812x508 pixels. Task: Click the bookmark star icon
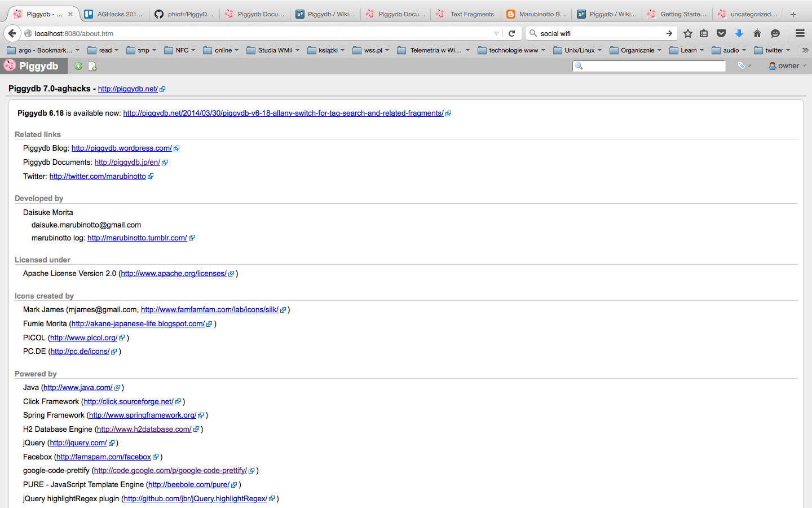687,33
